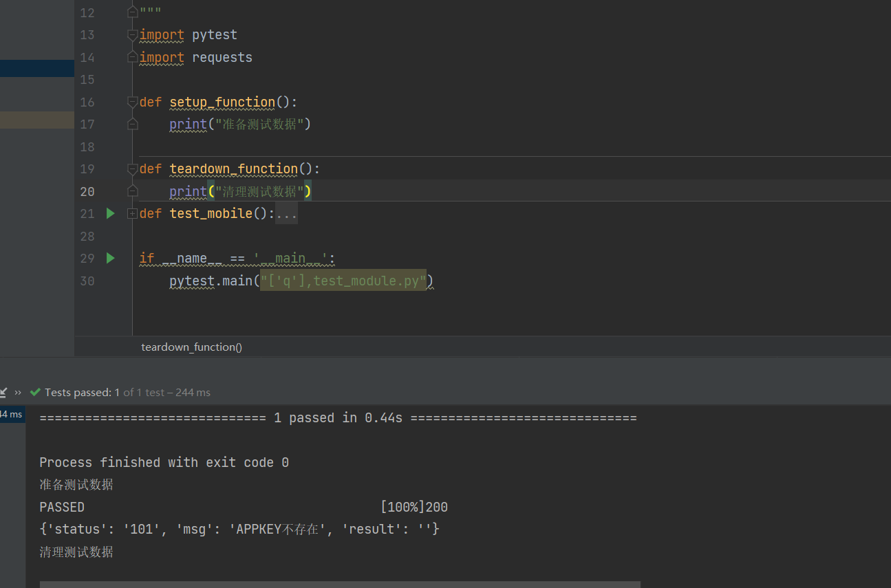Screen dimensions: 891x588
Task: Collapse the imports block on line 13
Action: [x=132, y=35]
